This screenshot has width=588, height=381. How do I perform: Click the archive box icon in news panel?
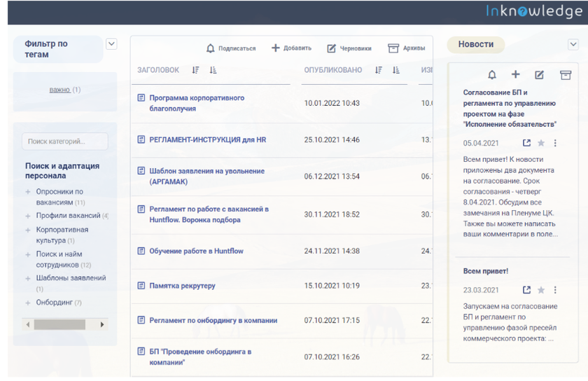tap(564, 75)
